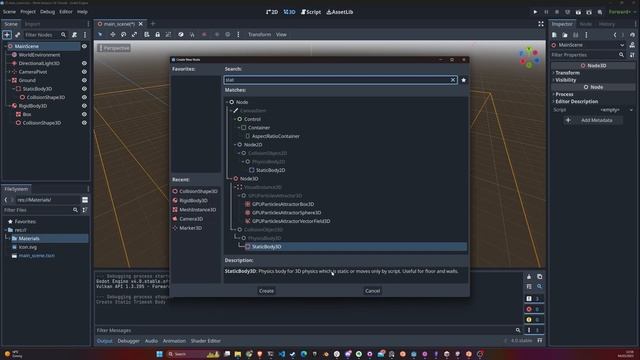640x360 pixels.
Task: Open the Windows Start menu
Action: 160,354
